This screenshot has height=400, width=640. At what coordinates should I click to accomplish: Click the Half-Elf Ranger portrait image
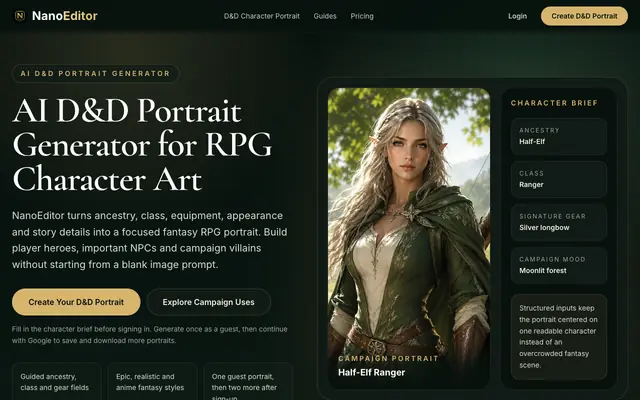tap(409, 237)
